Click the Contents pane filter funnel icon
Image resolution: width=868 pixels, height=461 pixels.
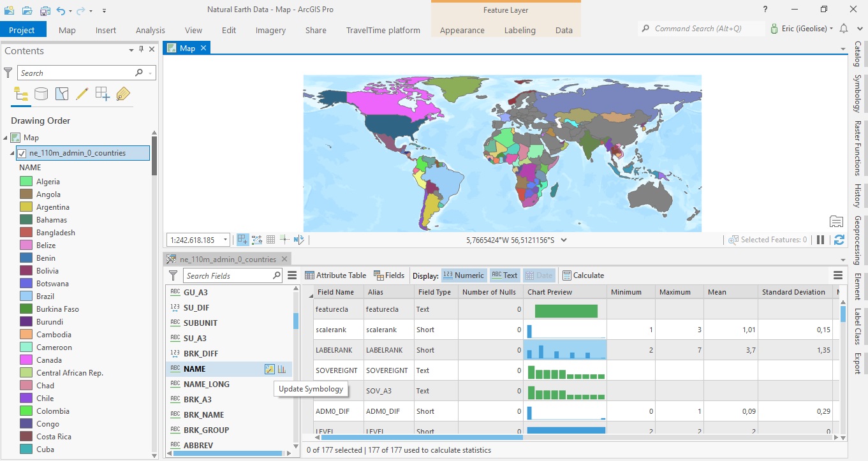(8, 73)
